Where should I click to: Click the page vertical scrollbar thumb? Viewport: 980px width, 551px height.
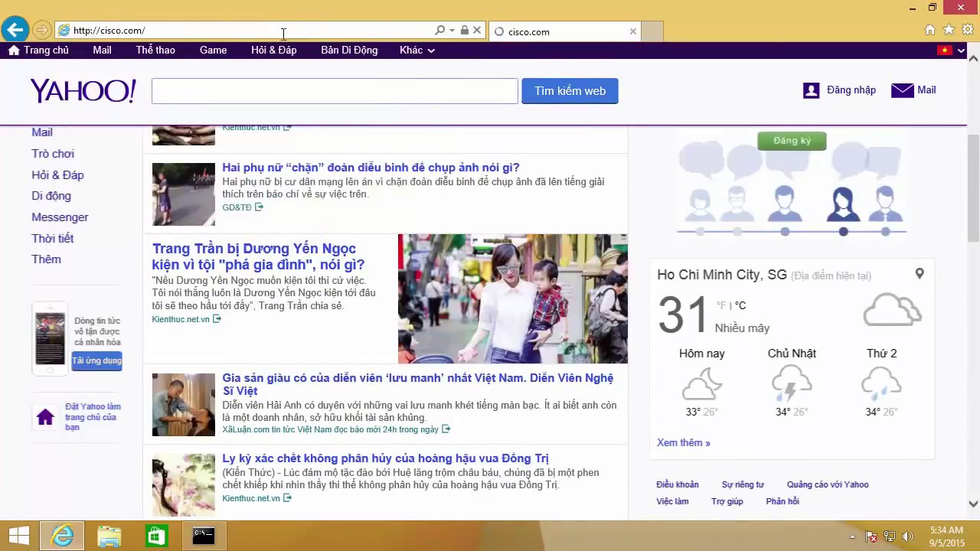tap(973, 187)
